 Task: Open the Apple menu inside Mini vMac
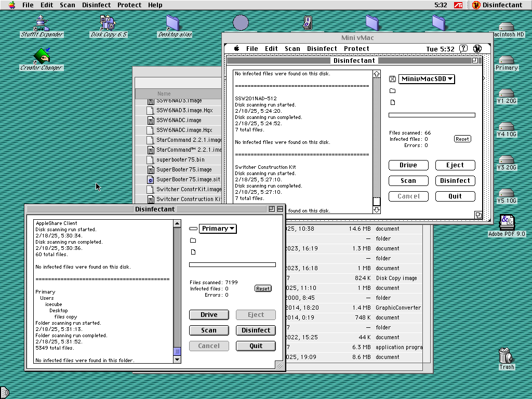(x=236, y=48)
